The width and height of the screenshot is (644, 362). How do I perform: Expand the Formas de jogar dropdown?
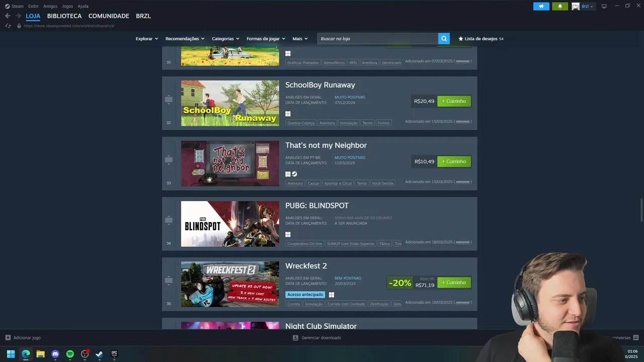266,39
